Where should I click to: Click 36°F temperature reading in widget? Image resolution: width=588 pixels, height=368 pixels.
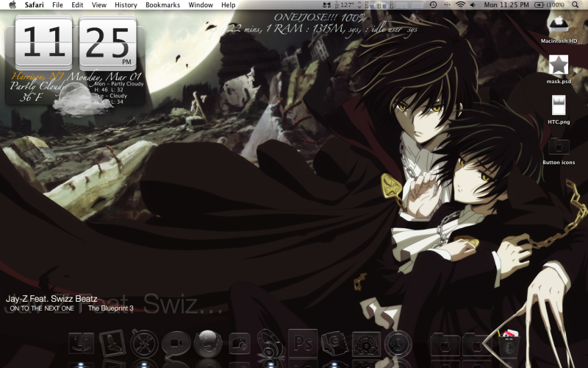pyautogui.click(x=31, y=98)
